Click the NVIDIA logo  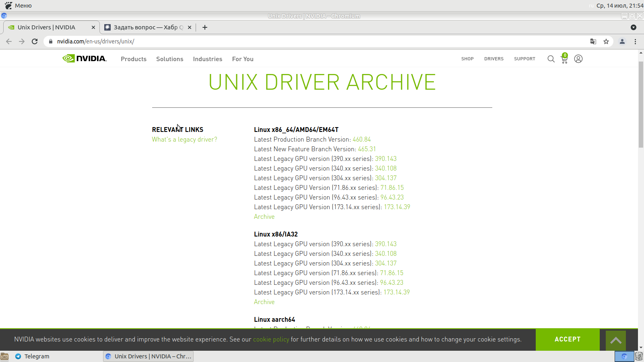tap(85, 59)
